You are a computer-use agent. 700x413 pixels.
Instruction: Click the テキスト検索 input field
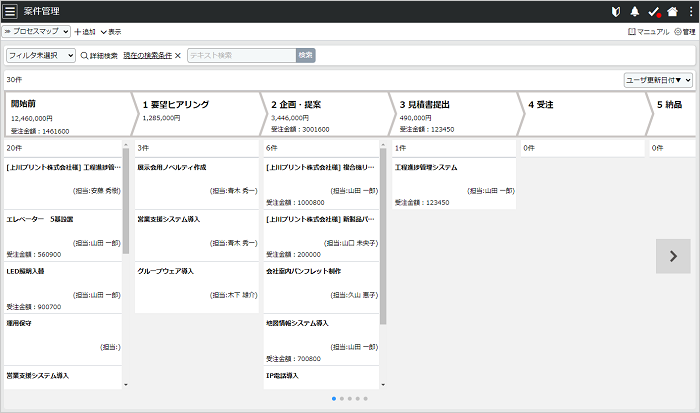pyautogui.click(x=240, y=55)
